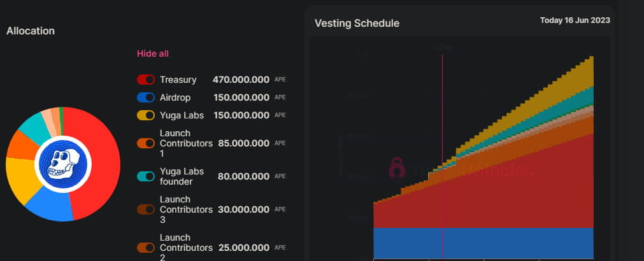Click the Hide all link

(153, 53)
